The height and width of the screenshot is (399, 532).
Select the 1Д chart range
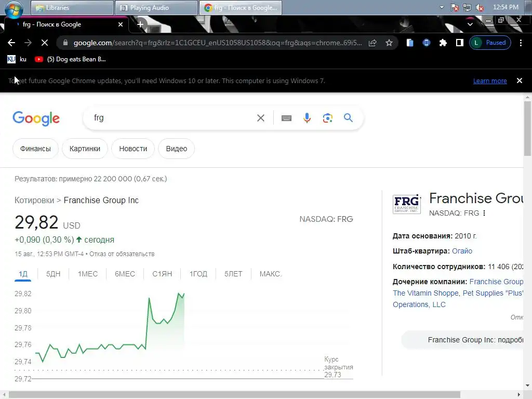(23, 274)
